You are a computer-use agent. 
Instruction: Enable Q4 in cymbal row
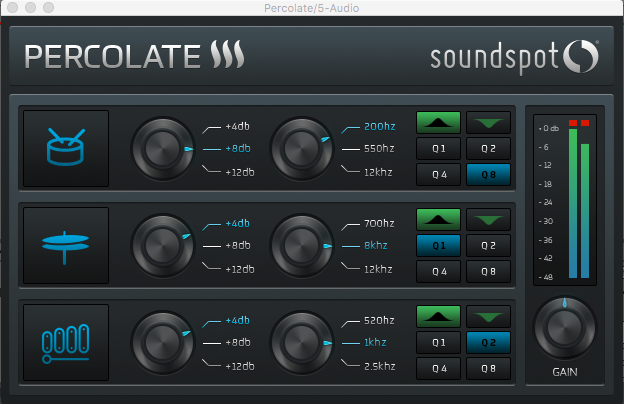438,271
